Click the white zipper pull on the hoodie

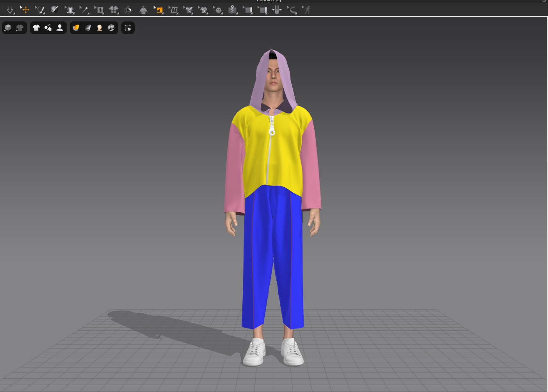(x=272, y=126)
